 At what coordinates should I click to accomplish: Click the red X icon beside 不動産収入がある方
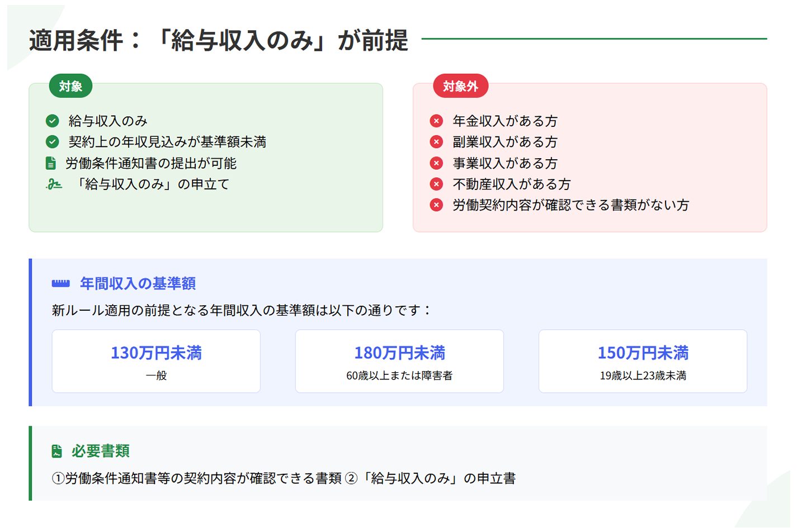[436, 184]
